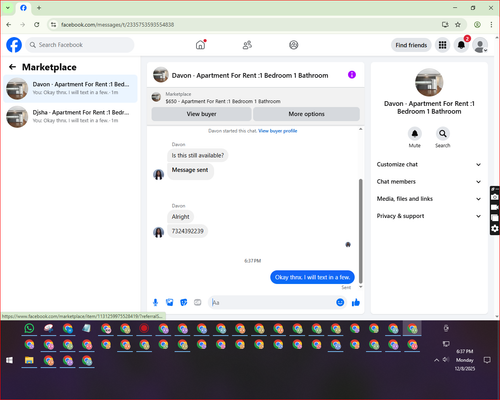
Task: Reload the page in browser toolbar
Action: pyautogui.click(x=37, y=25)
